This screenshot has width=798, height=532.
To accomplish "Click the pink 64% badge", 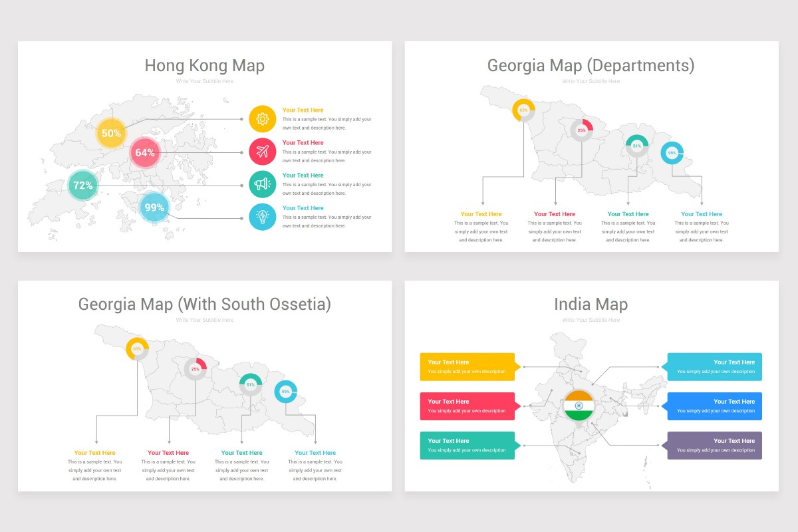I will tap(145, 152).
